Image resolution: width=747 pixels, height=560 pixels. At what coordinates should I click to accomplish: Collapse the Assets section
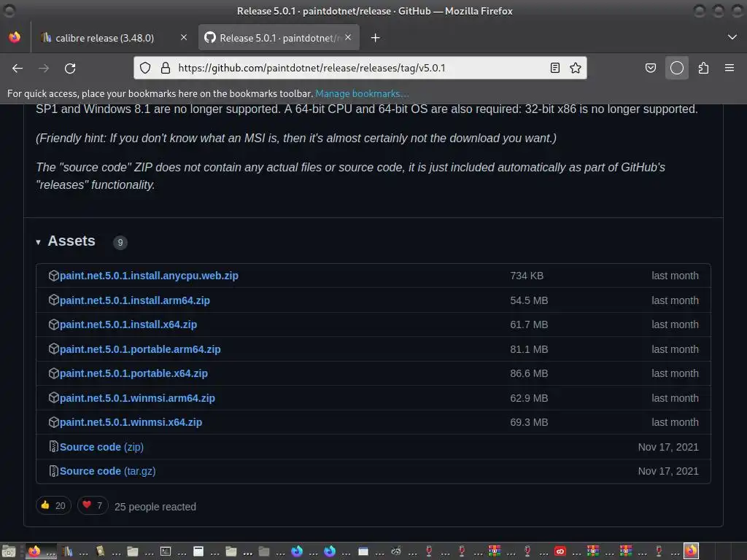click(x=66, y=241)
